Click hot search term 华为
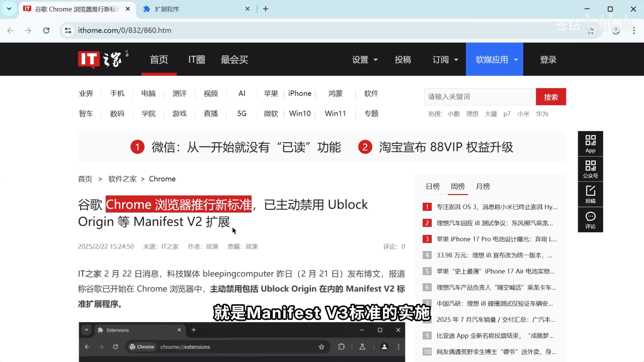 542,114
